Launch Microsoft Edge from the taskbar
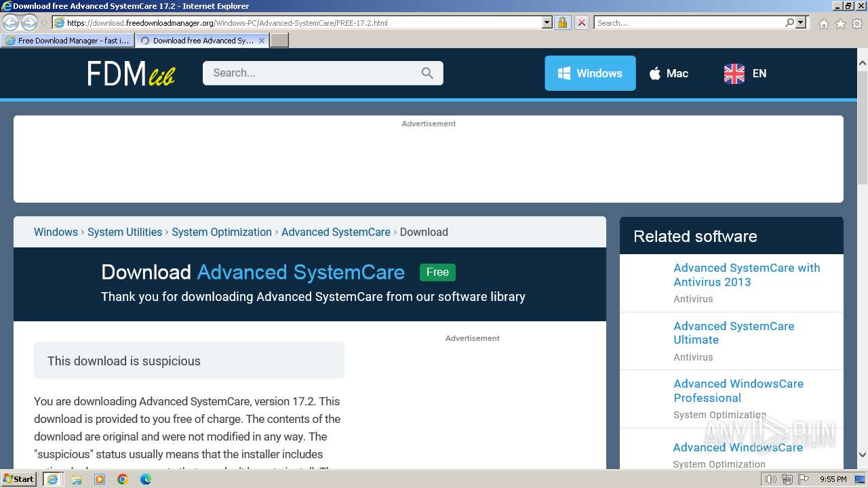This screenshot has width=868, height=488. click(x=145, y=479)
